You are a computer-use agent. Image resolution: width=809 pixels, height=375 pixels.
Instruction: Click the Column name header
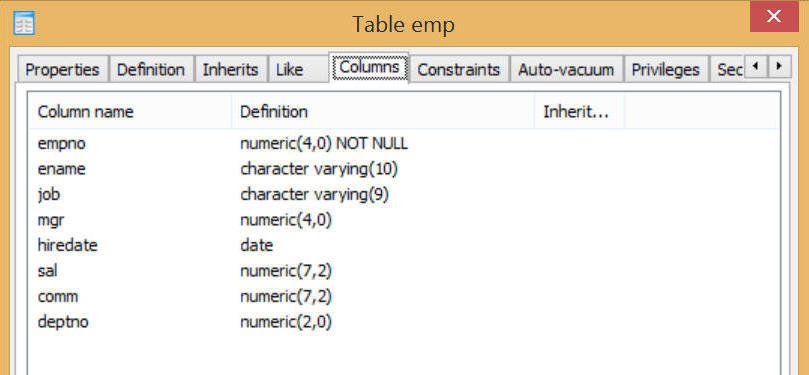click(131, 111)
